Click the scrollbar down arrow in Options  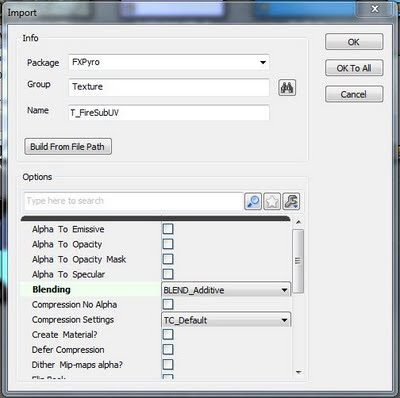(x=298, y=372)
